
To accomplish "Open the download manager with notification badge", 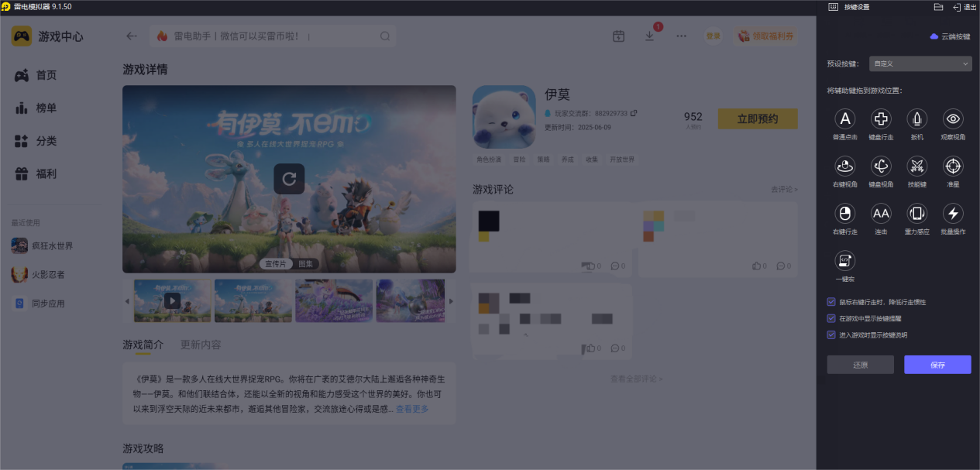I will click(649, 36).
